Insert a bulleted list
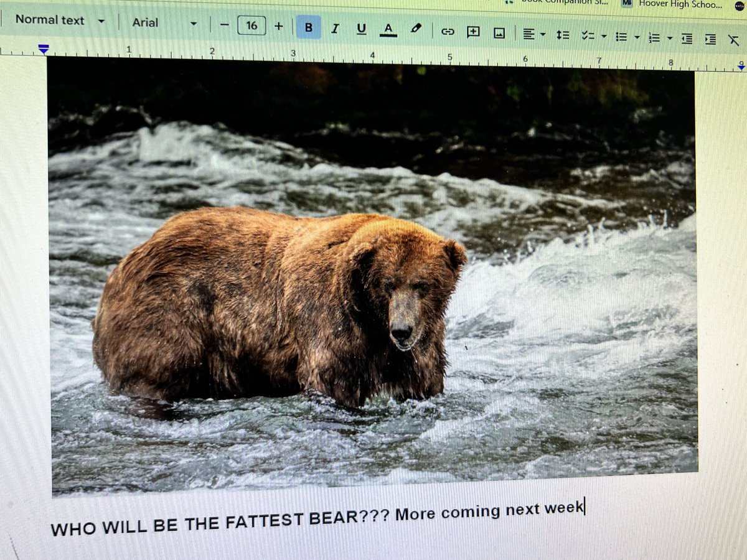 tap(621, 37)
